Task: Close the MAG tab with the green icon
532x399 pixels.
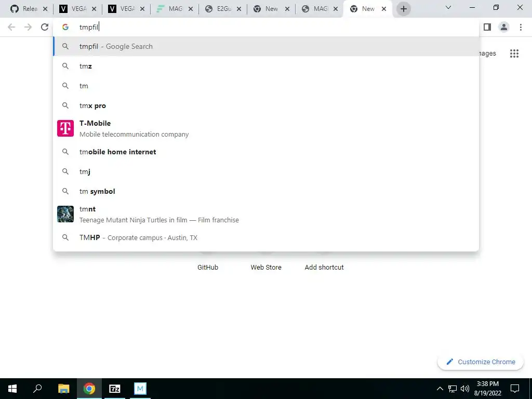Action: pyautogui.click(x=191, y=9)
